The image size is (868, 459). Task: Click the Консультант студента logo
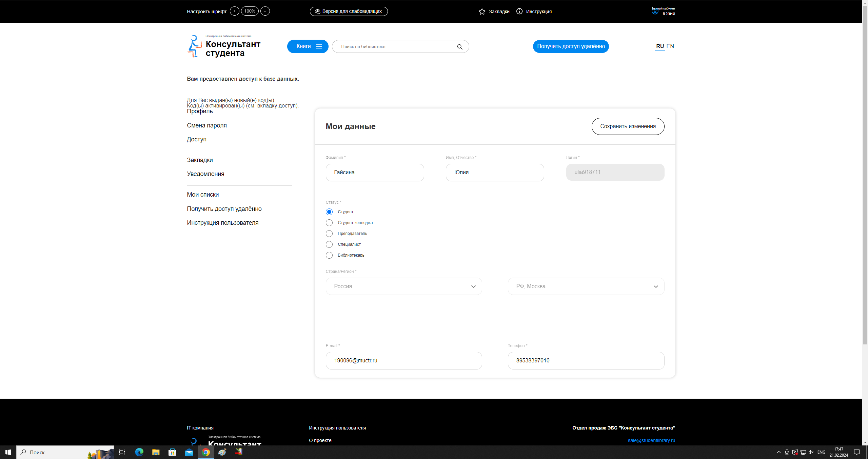pyautogui.click(x=224, y=46)
